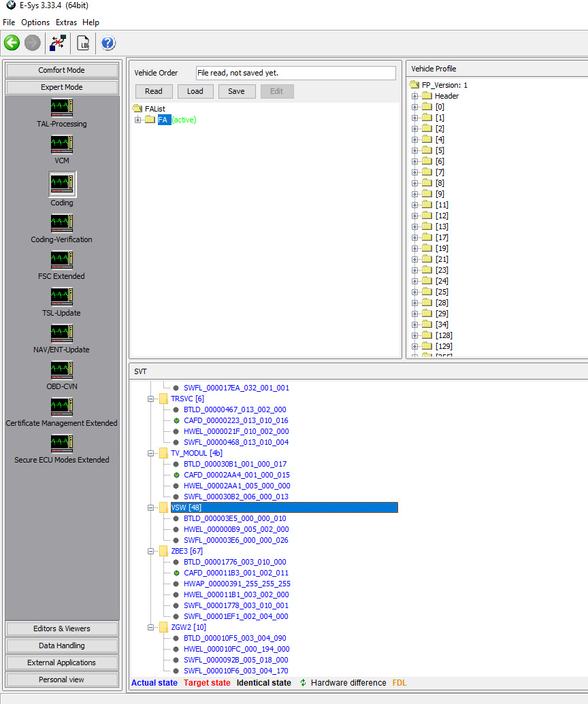Open the Extras menu
This screenshot has width=588, height=704.
pyautogui.click(x=66, y=22)
